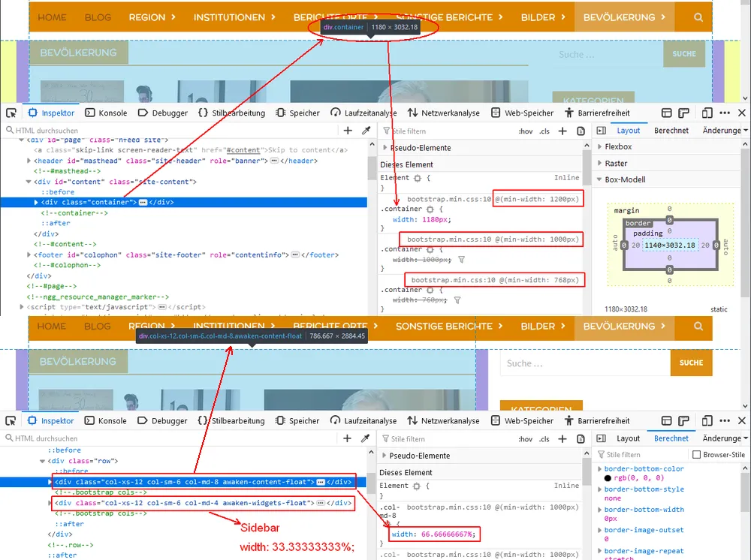The image size is (751, 560).
Task: Toggle :hov pseudo-class panel in lower styles pane
Action: pos(526,439)
